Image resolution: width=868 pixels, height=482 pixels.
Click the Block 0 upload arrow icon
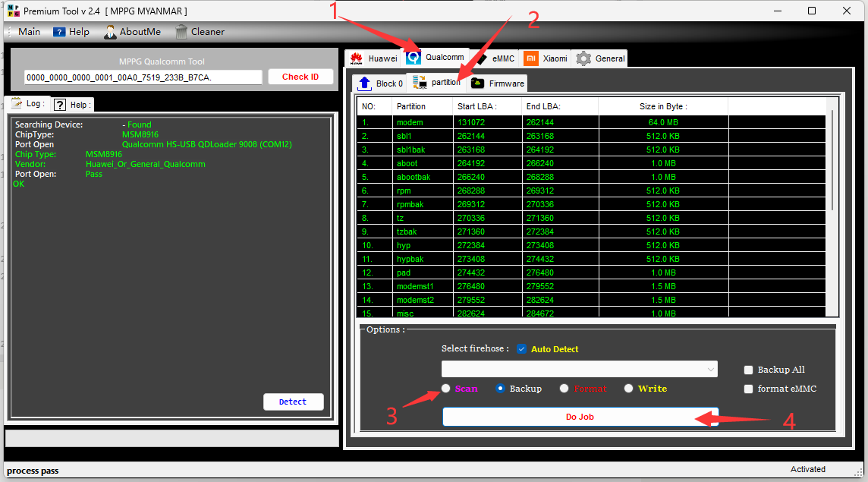point(364,83)
